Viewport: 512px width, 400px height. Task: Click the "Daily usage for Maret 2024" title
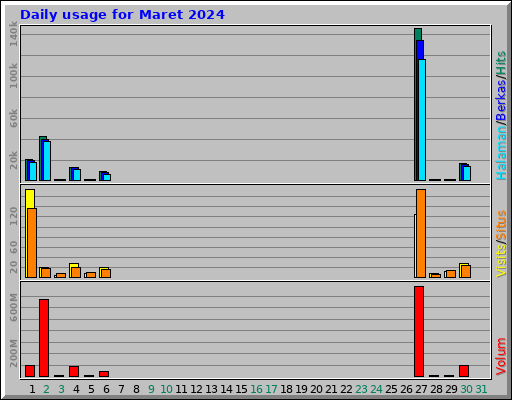click(x=122, y=15)
